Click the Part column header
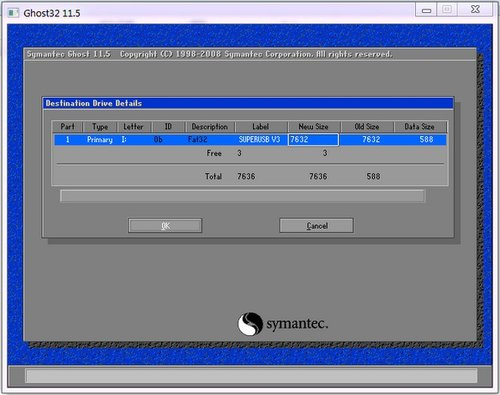The image size is (500, 395). (67, 127)
